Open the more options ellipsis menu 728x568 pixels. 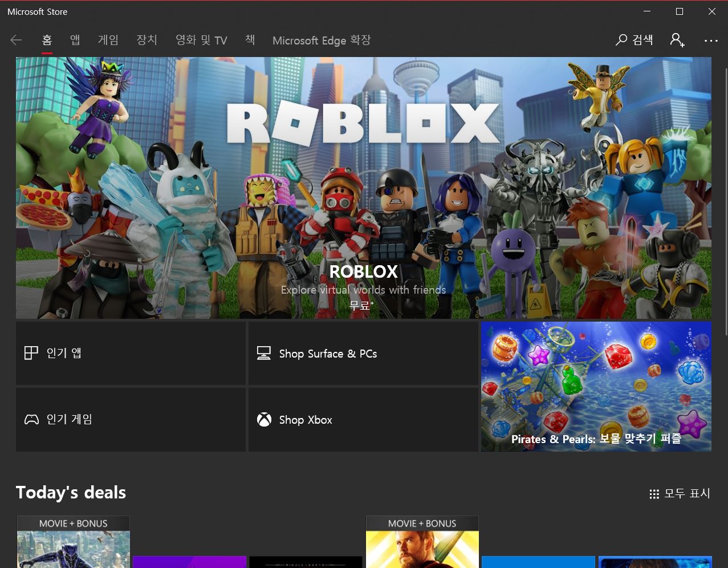[x=711, y=40]
